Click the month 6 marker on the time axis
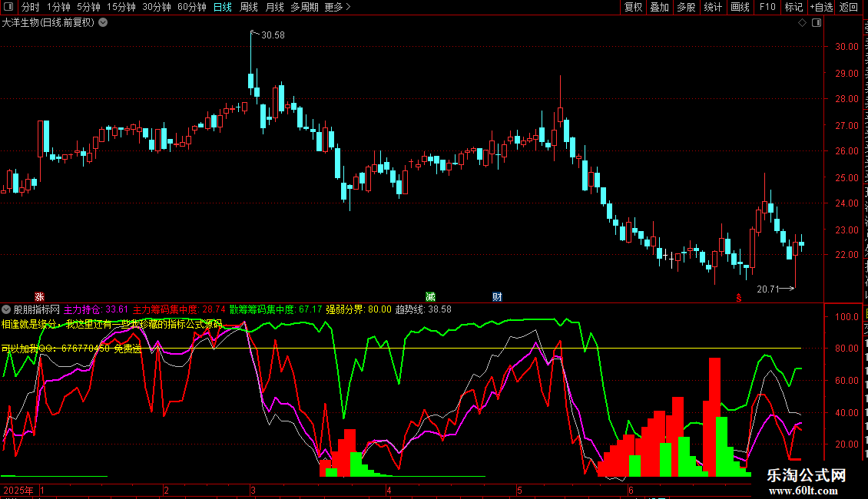Screen dimensions: 868x499 [631, 490]
